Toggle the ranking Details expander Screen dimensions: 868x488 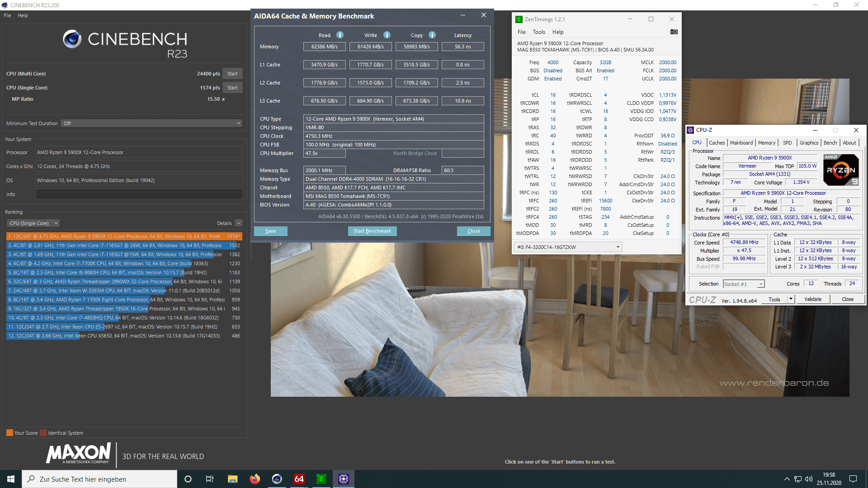tap(239, 223)
